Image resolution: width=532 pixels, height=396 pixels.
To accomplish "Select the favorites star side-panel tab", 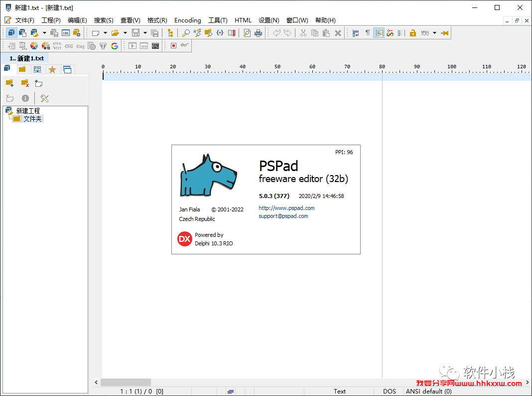I will tap(52, 69).
